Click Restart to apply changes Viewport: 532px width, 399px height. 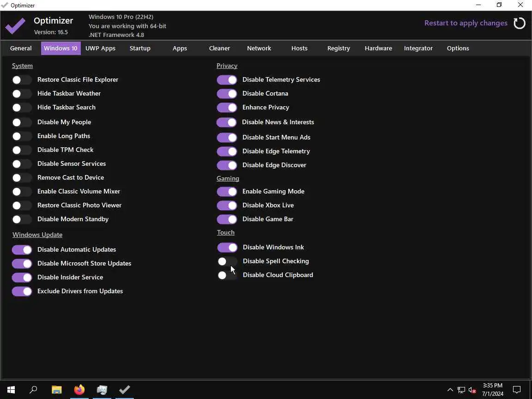466,23
